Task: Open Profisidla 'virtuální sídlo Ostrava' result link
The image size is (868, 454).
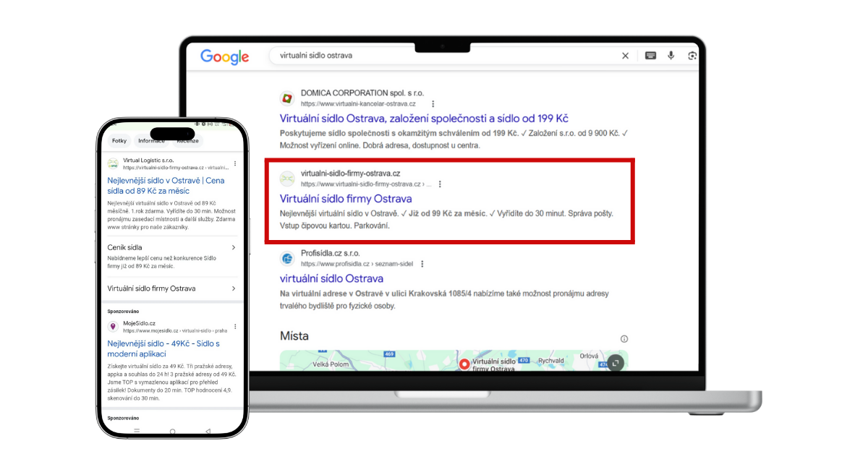Action: 331,278
